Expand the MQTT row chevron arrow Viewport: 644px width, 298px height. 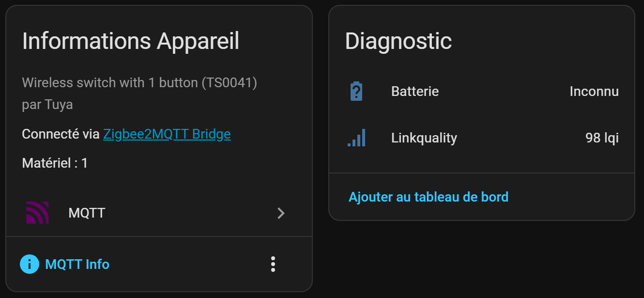point(281,213)
